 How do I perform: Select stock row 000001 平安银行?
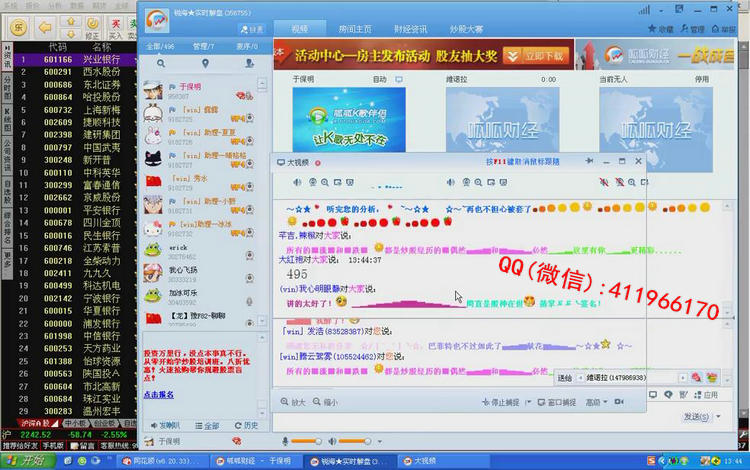tap(75, 210)
